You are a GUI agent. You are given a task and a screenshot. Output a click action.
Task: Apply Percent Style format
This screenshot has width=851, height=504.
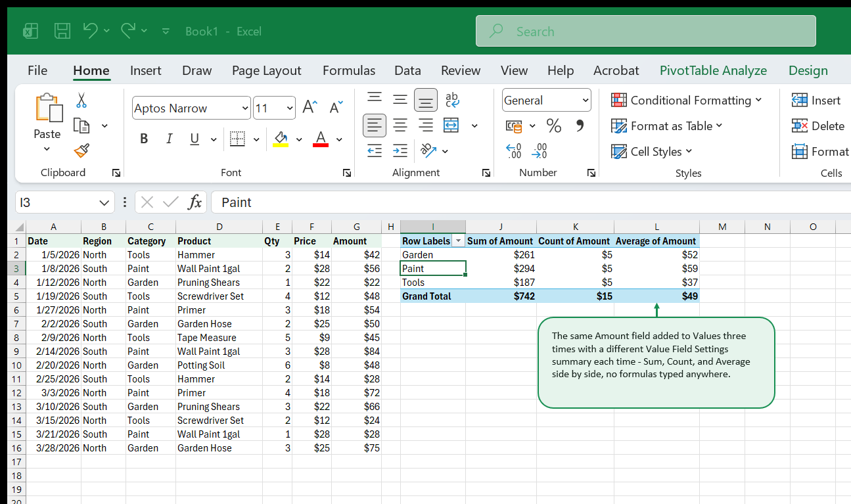click(554, 126)
